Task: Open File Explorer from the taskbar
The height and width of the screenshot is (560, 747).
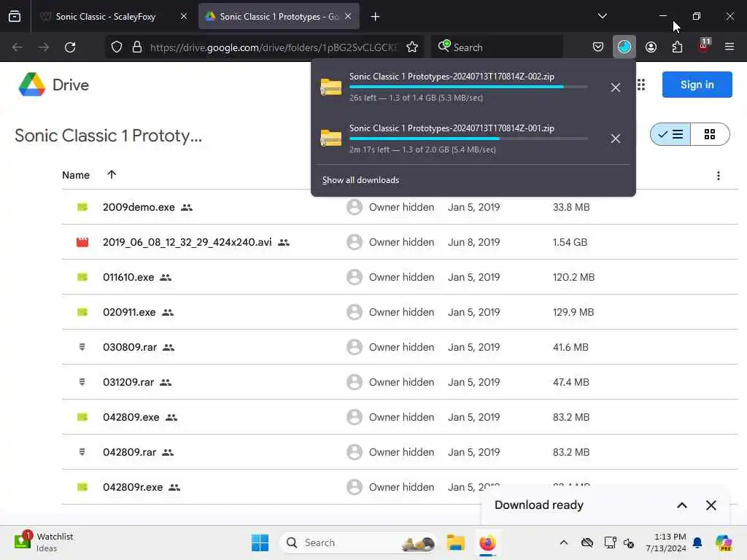Action: click(x=455, y=542)
